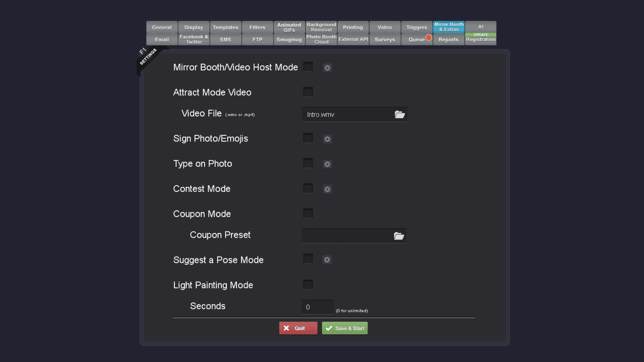The height and width of the screenshot is (362, 644).
Task: Open the Reports tab
Action: click(448, 39)
